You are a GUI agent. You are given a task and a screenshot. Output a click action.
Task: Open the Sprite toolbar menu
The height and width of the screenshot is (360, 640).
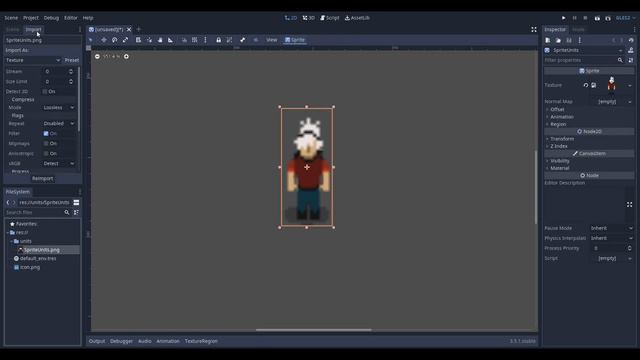[x=295, y=40]
